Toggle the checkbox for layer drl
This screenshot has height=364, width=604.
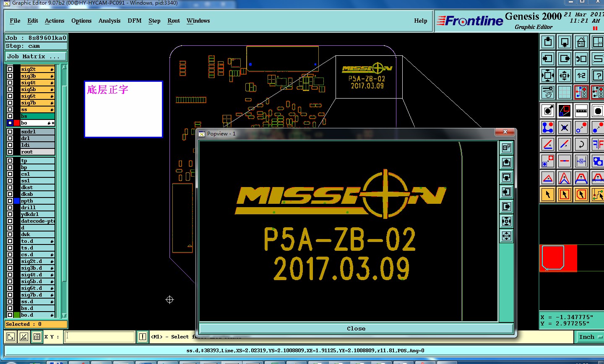pyautogui.click(x=10, y=138)
